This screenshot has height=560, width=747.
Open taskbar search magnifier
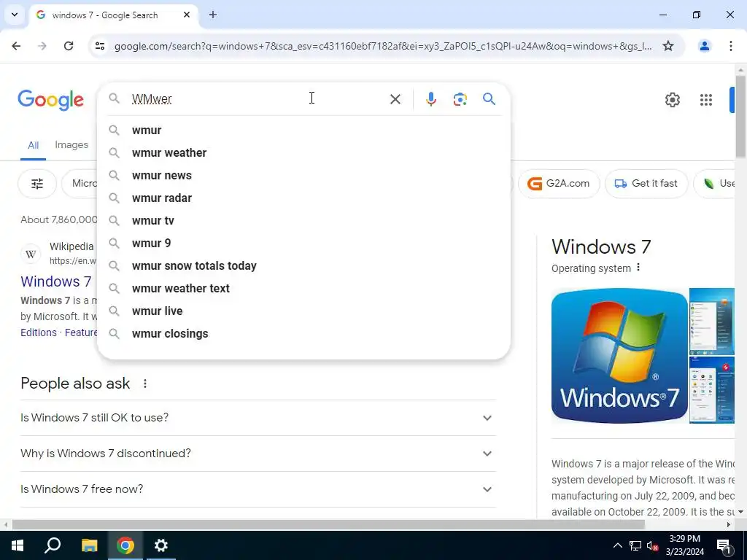tap(53, 545)
